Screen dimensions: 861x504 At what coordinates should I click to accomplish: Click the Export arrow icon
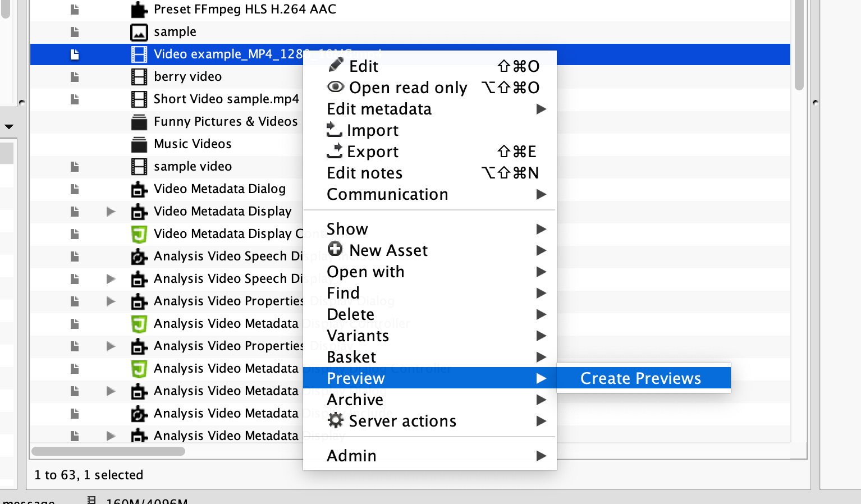[335, 151]
